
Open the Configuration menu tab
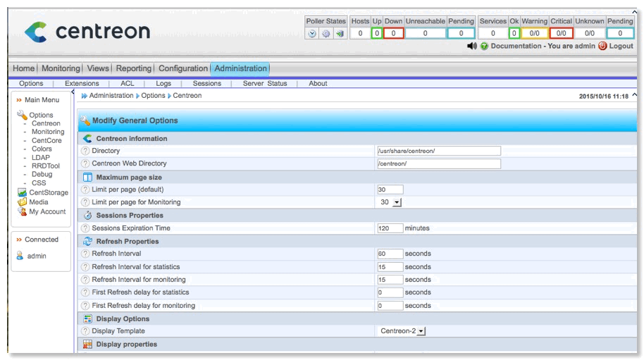[183, 68]
